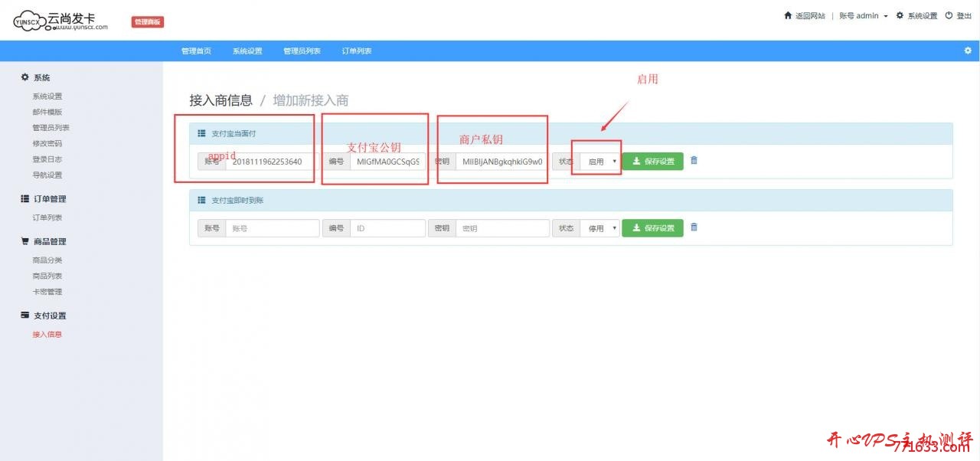The height and width of the screenshot is (461, 980).
Task: Click the 增加新接入商 heading text
Action: point(311,100)
